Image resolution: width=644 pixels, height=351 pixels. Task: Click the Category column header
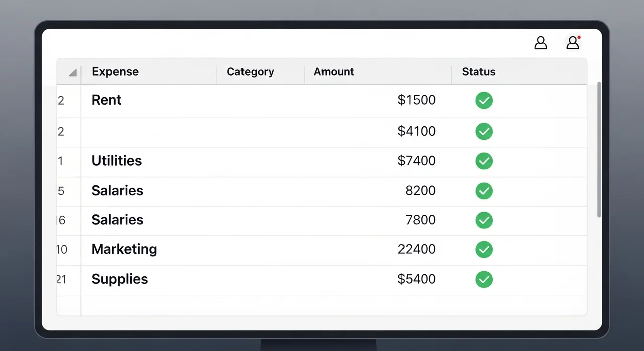point(250,72)
